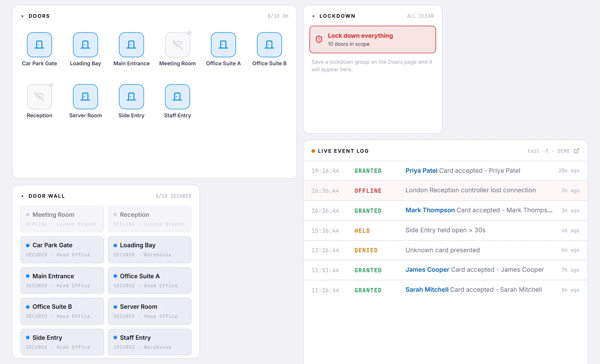Select Loading Bay tile in Door Wall

click(x=150, y=250)
